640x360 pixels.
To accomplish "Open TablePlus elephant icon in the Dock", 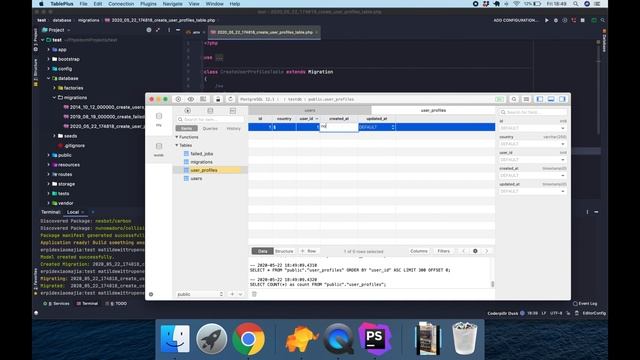I will 301,339.
